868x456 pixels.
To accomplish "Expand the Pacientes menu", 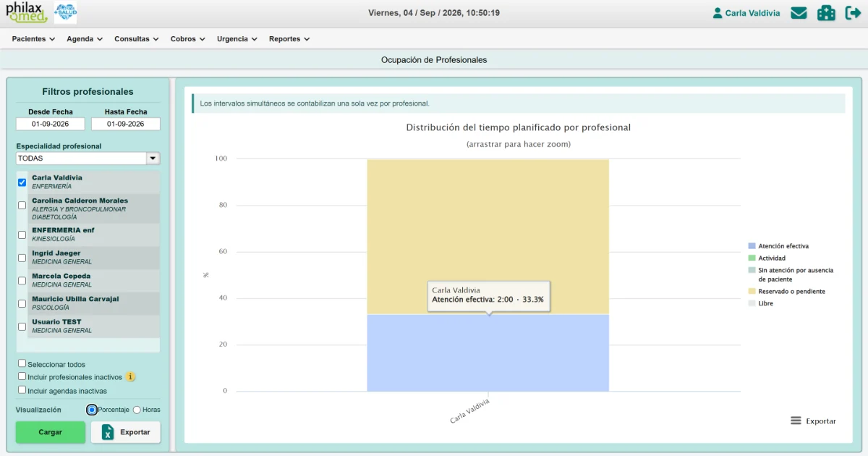I will click(33, 39).
